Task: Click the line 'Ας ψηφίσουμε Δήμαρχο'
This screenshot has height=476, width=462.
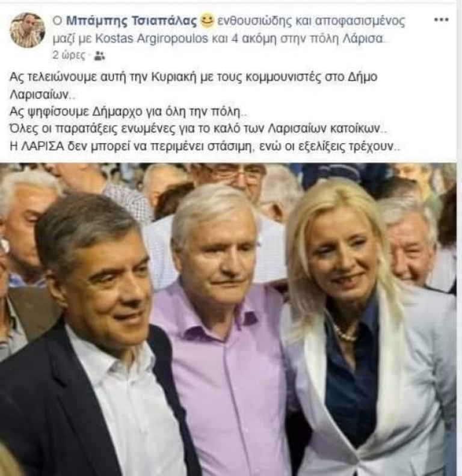Action: click(x=128, y=112)
